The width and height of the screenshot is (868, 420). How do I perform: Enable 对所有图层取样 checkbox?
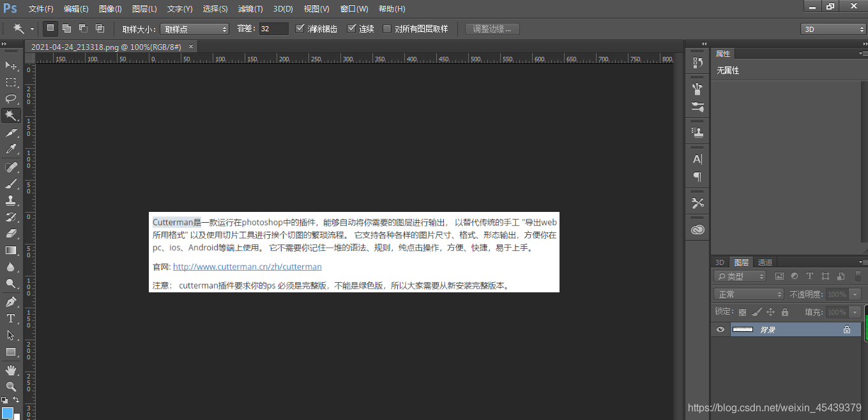[x=387, y=29]
